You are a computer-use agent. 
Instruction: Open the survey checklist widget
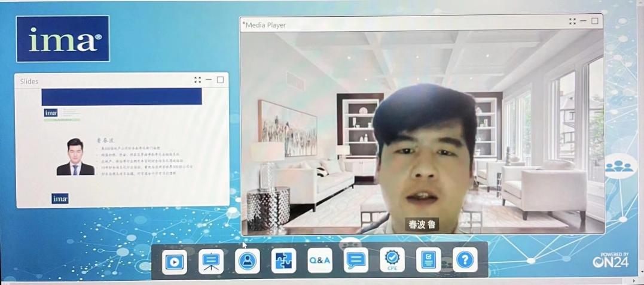coord(429,259)
